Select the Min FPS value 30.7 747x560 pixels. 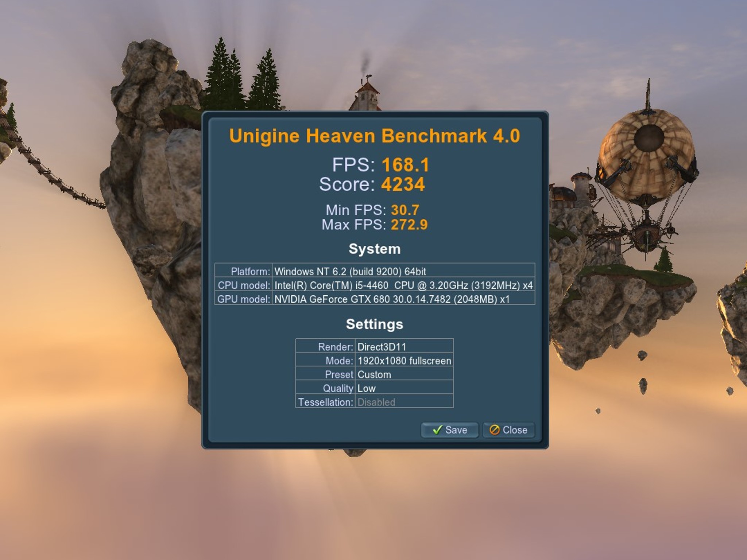(405, 210)
